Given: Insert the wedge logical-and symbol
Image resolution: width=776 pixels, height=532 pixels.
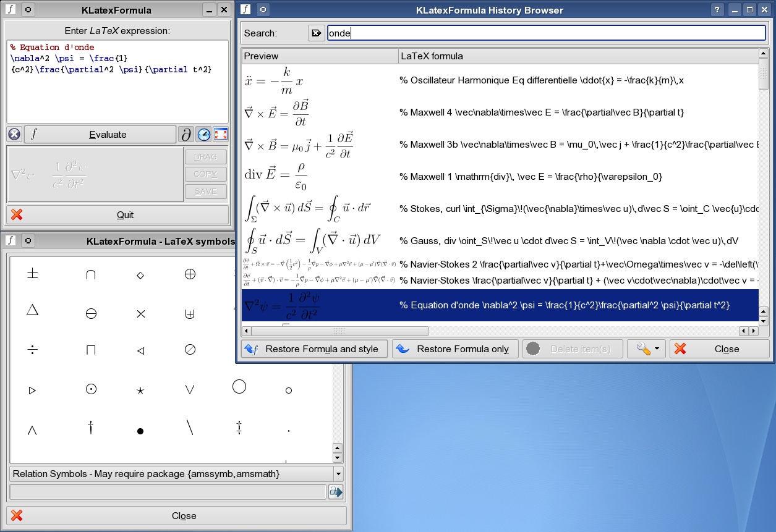Looking at the screenshot, I should click(33, 430).
